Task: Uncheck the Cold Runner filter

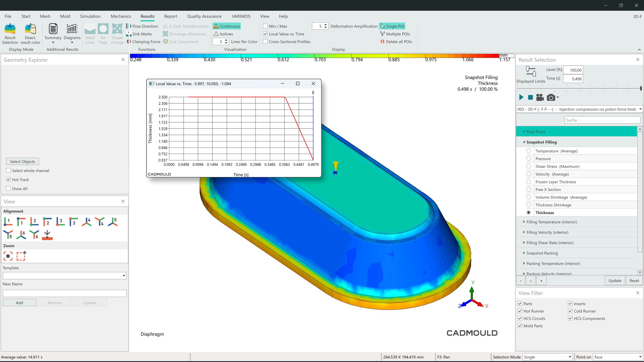Action: click(570, 311)
